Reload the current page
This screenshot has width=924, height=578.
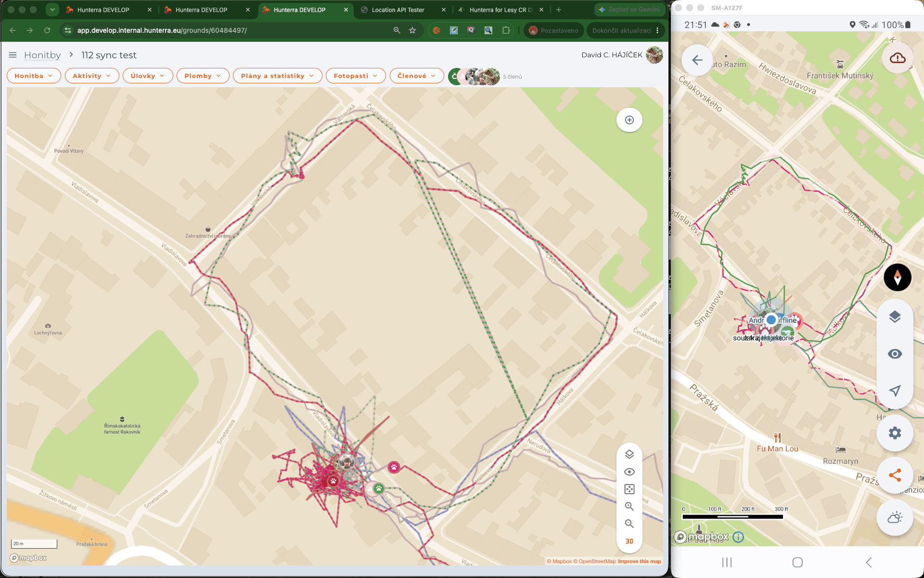[47, 30]
